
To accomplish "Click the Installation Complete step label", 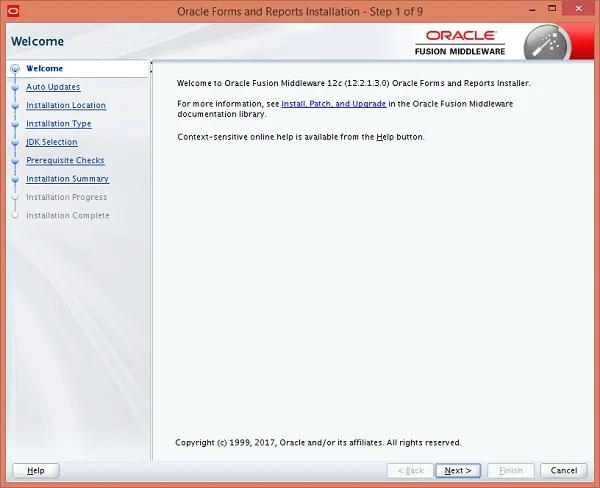I will pyautogui.click(x=68, y=215).
